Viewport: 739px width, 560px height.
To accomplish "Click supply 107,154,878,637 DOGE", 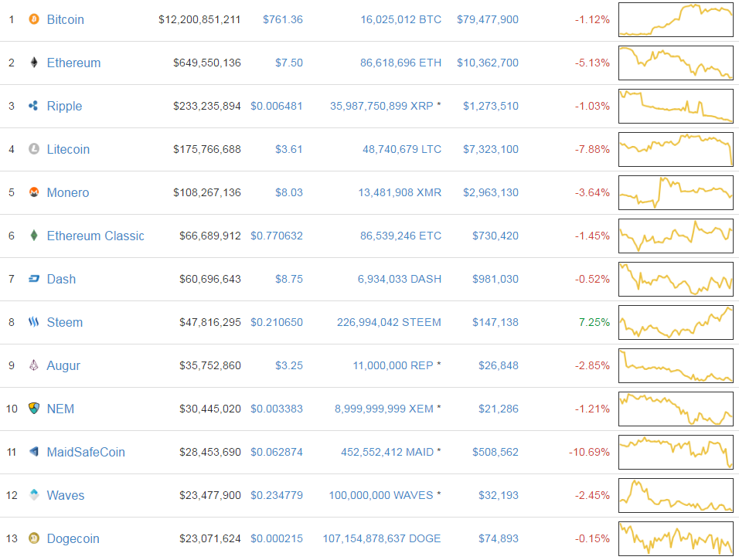I will [x=382, y=539].
